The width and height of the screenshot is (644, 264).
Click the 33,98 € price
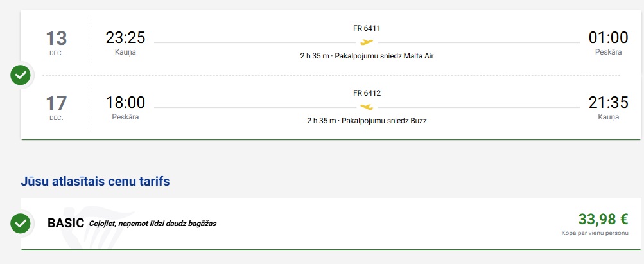[x=603, y=220]
